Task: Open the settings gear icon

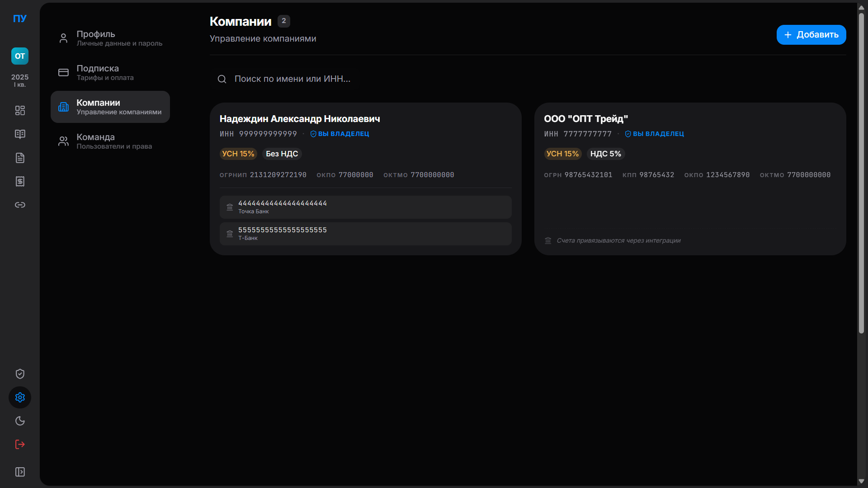Action: pyautogui.click(x=20, y=397)
